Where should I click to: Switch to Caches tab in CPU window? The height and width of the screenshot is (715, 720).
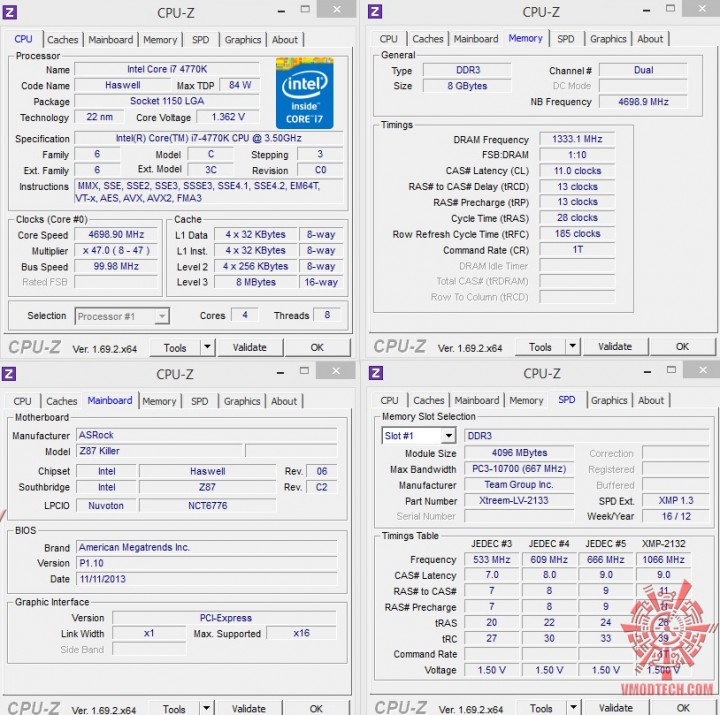pyautogui.click(x=62, y=39)
